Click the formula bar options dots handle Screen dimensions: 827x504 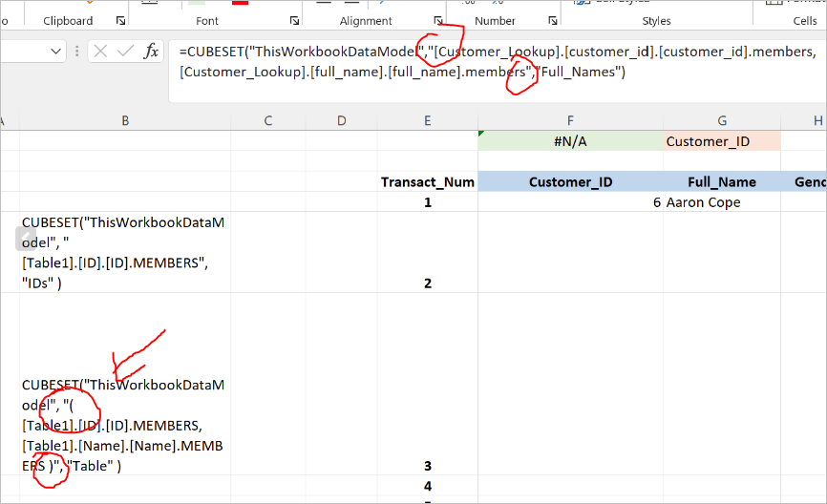click(x=77, y=52)
